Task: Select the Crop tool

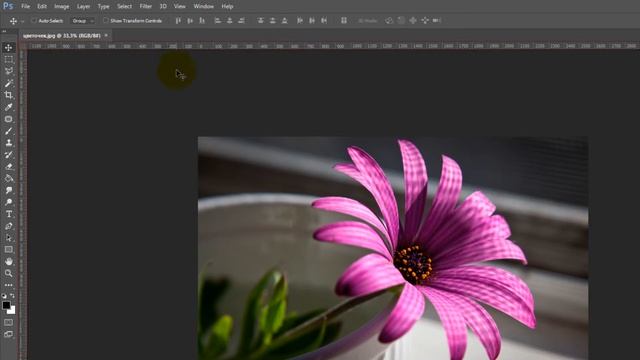Action: point(8,95)
